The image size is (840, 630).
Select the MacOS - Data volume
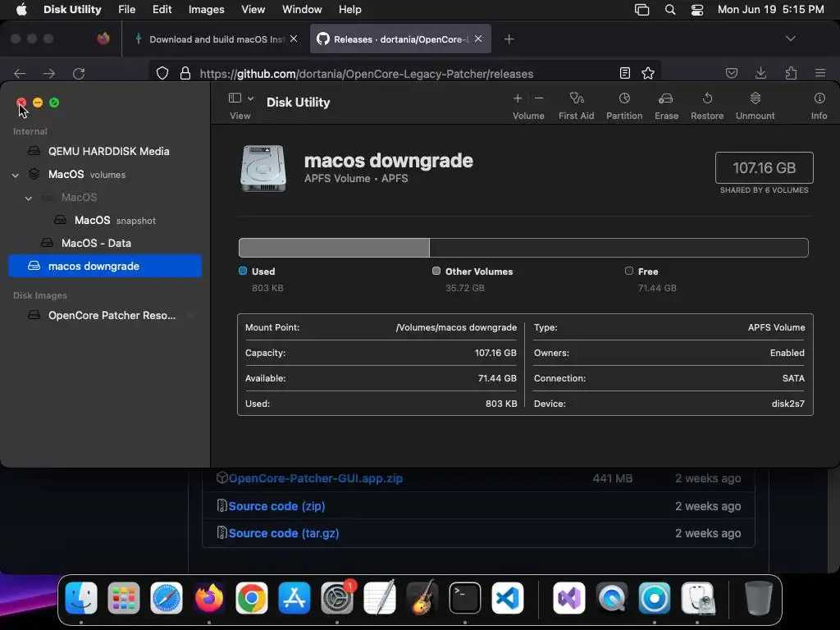(x=105, y=243)
